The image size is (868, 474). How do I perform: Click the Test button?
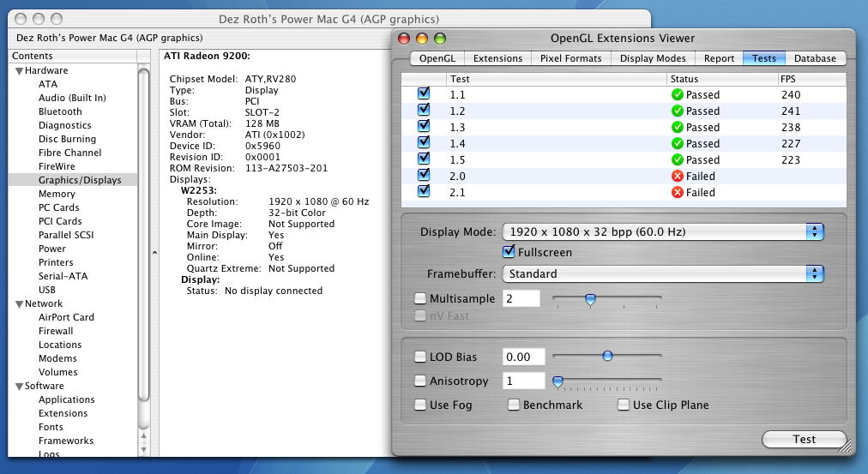(x=804, y=439)
